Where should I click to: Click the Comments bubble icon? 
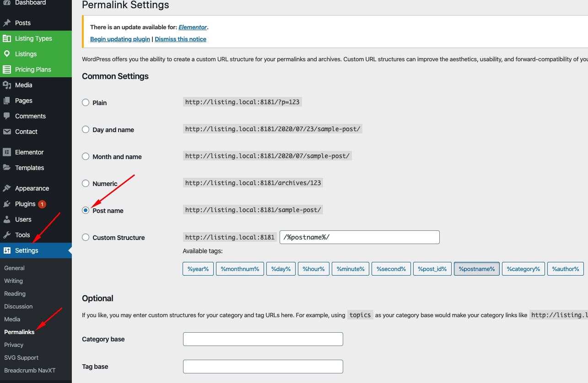point(7,116)
